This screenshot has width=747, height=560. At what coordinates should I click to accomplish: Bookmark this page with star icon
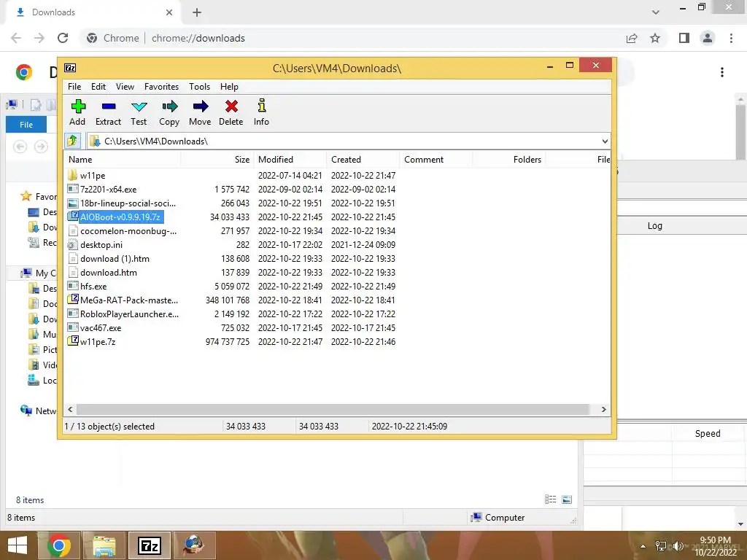(x=655, y=38)
